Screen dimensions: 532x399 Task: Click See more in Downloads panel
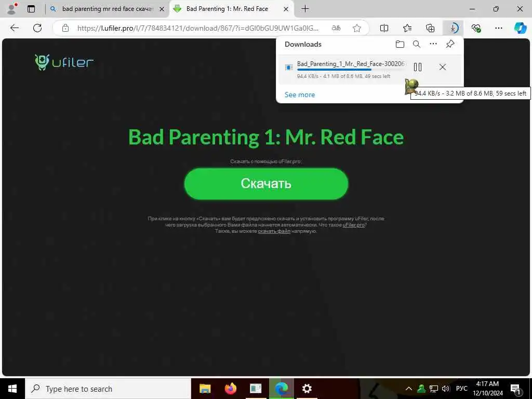point(300,95)
